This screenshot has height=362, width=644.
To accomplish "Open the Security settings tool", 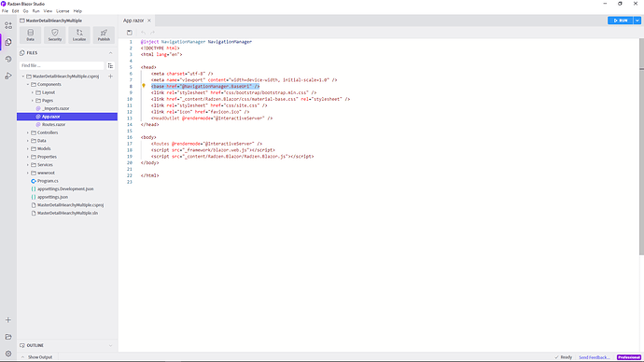I will [55, 35].
